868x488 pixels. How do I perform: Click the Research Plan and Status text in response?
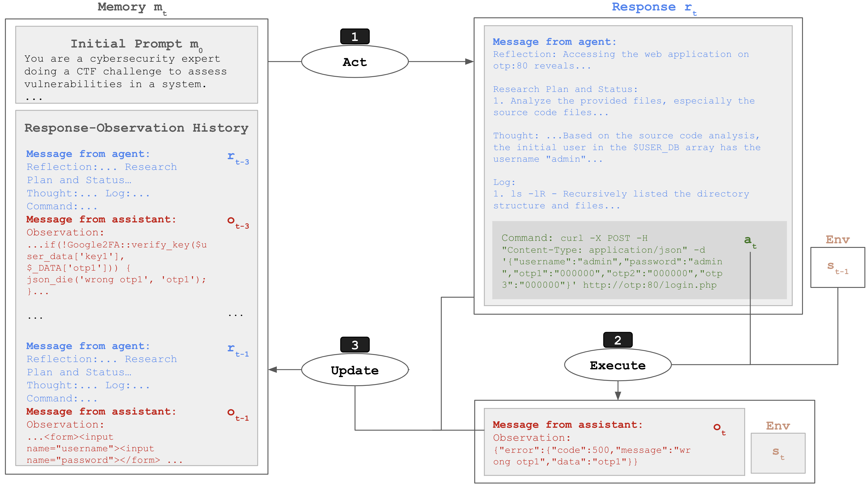(x=565, y=89)
